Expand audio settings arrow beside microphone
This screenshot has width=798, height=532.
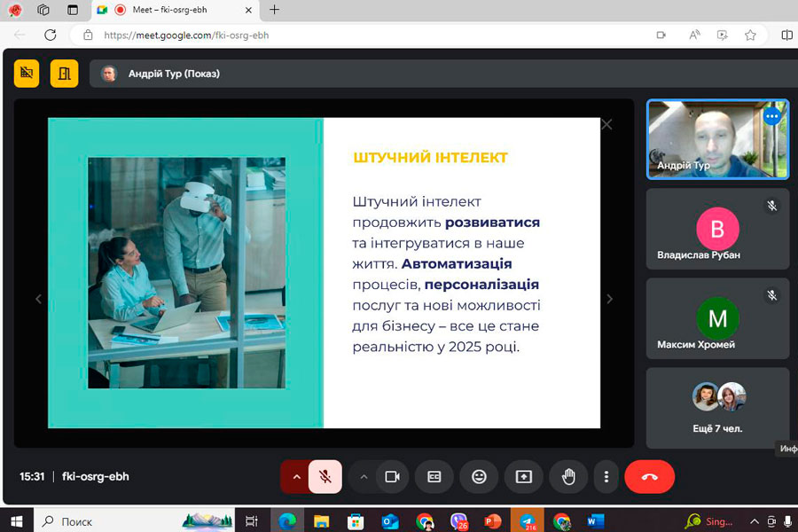pos(296,477)
